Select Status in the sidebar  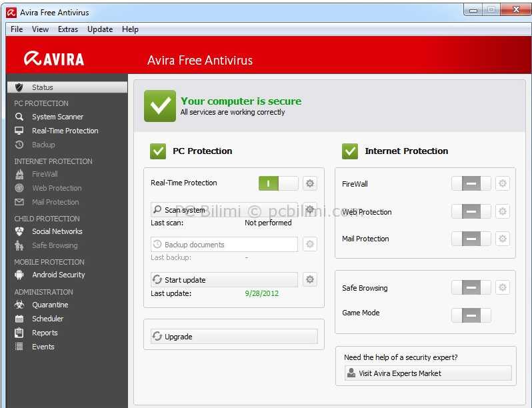click(x=67, y=87)
